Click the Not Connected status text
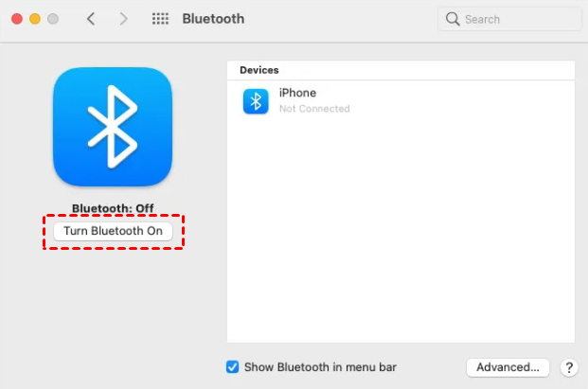Screen dimensions: 588x389 click(314, 109)
